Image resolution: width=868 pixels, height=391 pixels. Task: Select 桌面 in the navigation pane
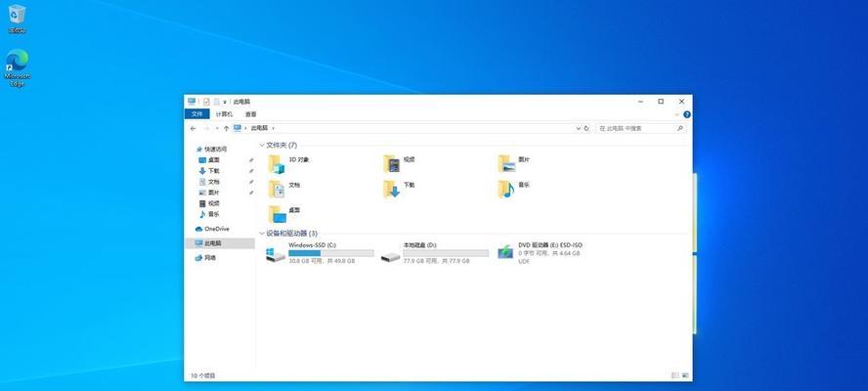[x=209, y=160]
